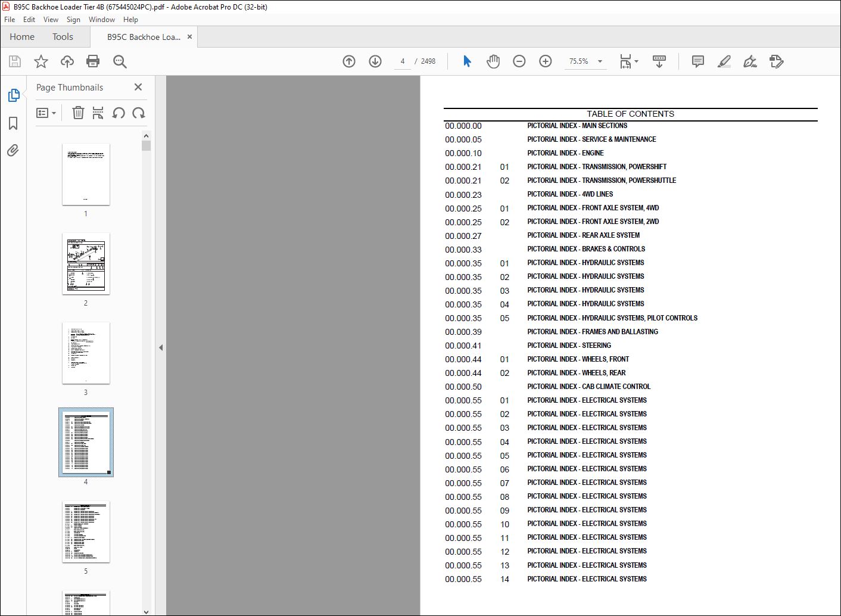Rotate page counterclockwise icon

119,113
